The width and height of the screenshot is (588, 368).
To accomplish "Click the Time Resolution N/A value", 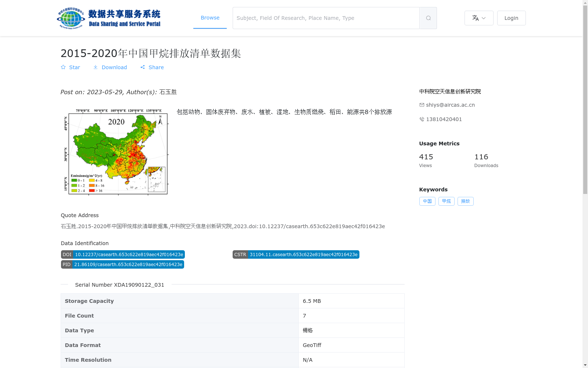I will pos(308,360).
